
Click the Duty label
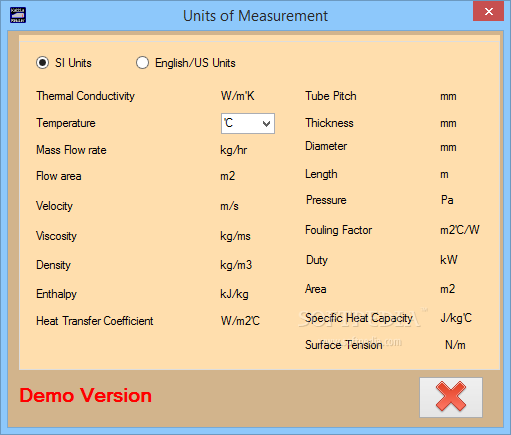tap(317, 260)
